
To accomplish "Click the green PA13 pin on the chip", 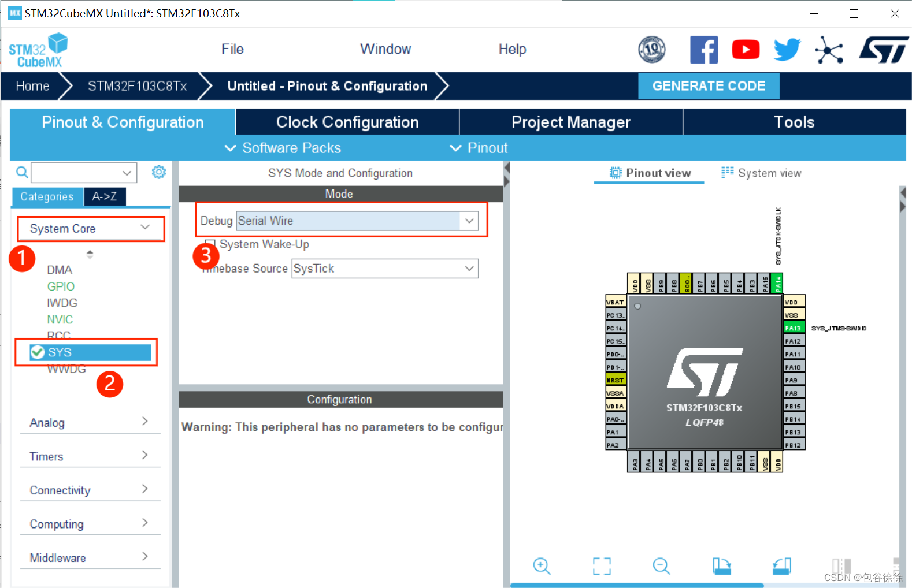I will click(794, 328).
